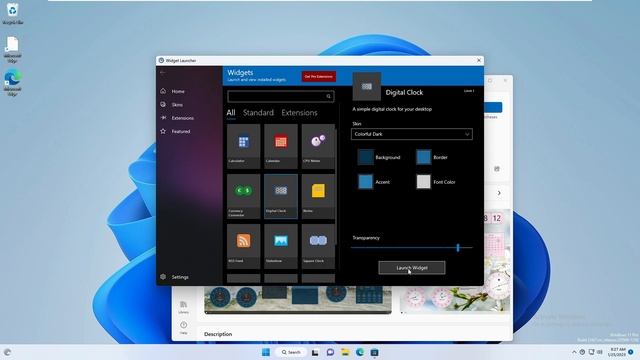Go to Home in the sidebar
640x360 pixels.
click(178, 91)
